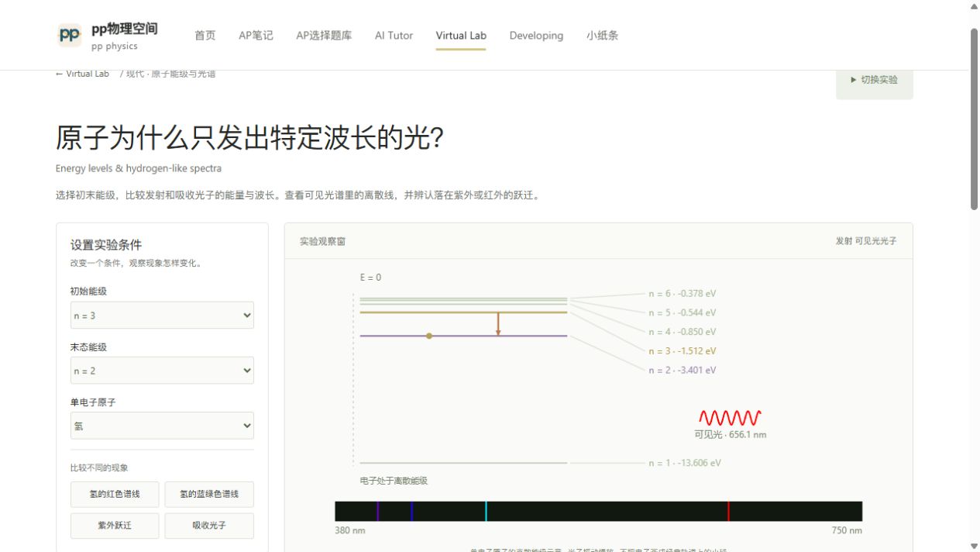Click the '380 nm' spectrum label

pyautogui.click(x=350, y=531)
